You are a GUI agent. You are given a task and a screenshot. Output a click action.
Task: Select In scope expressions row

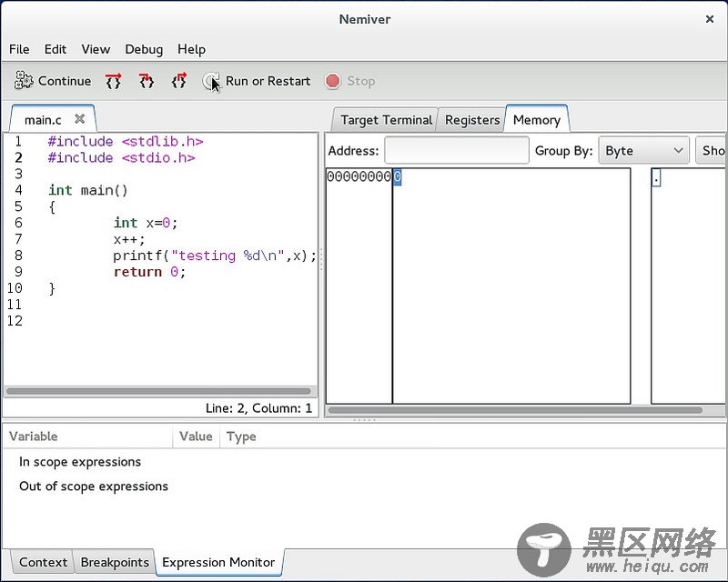pyautogui.click(x=80, y=462)
